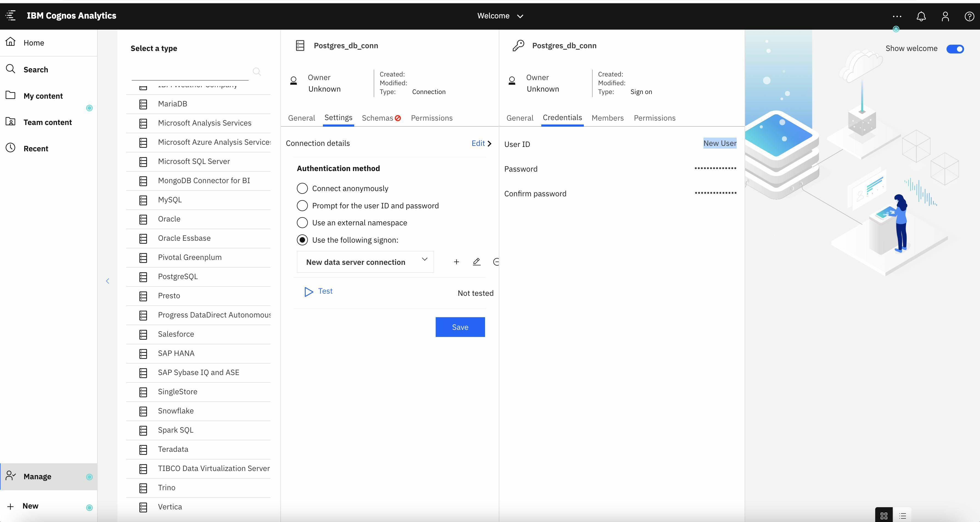Open the help question mark icon

coord(969,16)
